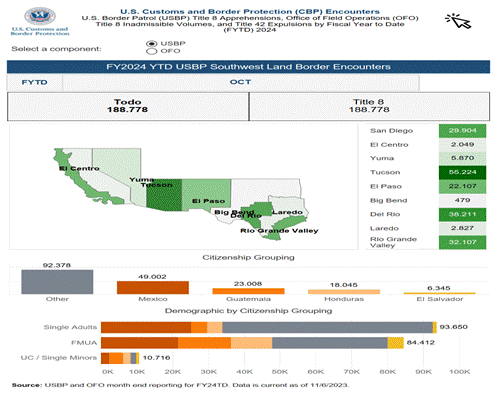Viewport: 497px width, 396px height.
Task: Click the El Salvador citizenship bar
Action: (439, 293)
